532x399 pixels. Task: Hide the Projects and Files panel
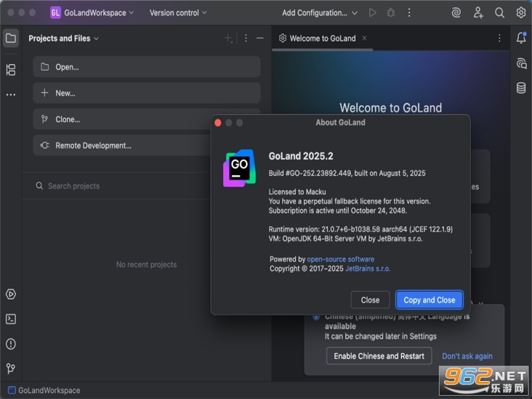tap(260, 39)
